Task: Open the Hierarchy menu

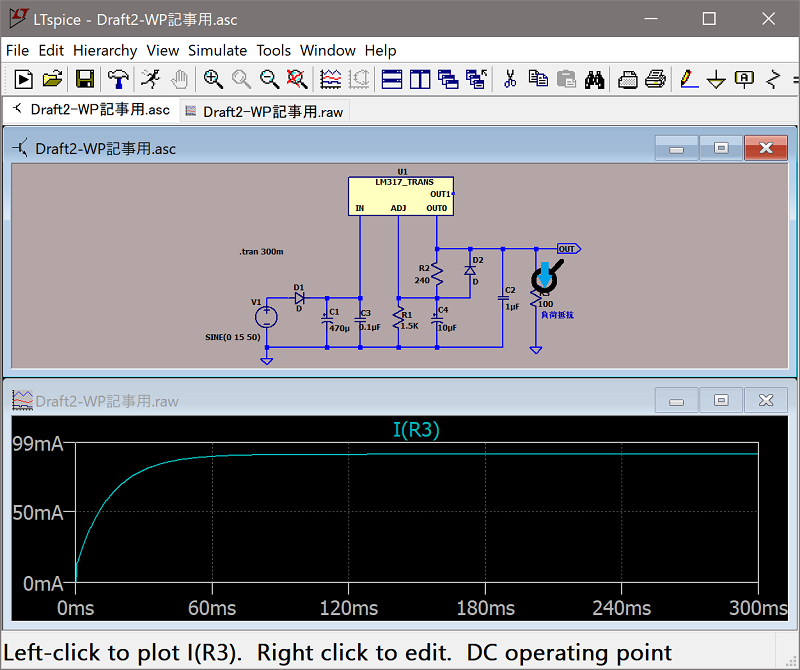Action: [x=105, y=51]
